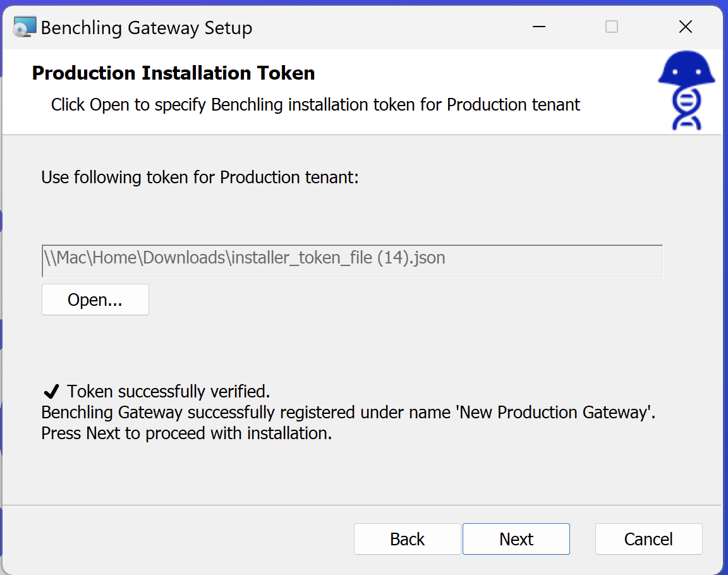
Task: Click the 'Token successfully verified.' message
Action: [x=169, y=392]
